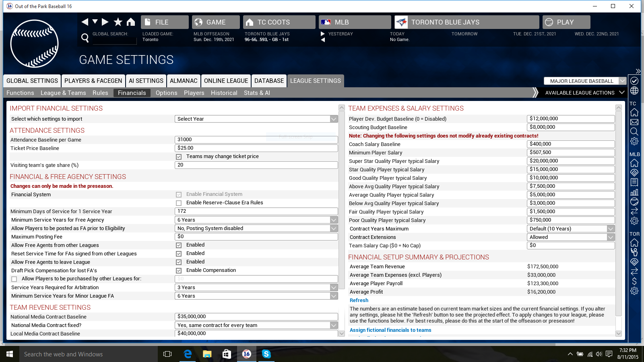Open the mail envelope icon in right sidebar

click(634, 122)
